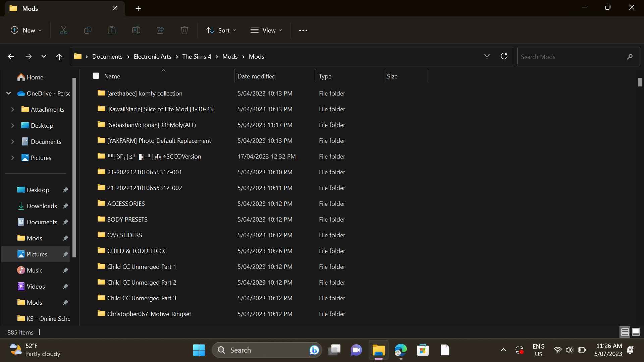Click the Rename icon in toolbar
This screenshot has width=644, height=362.
pyautogui.click(x=136, y=31)
